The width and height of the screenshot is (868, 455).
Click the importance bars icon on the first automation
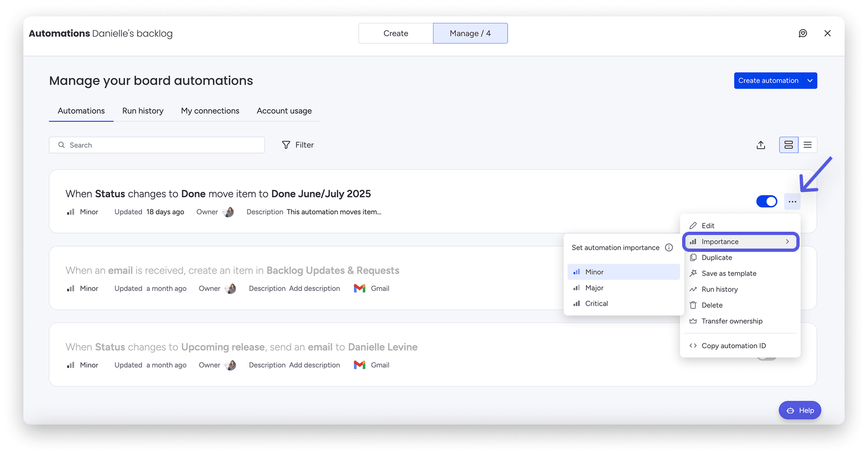tap(70, 212)
